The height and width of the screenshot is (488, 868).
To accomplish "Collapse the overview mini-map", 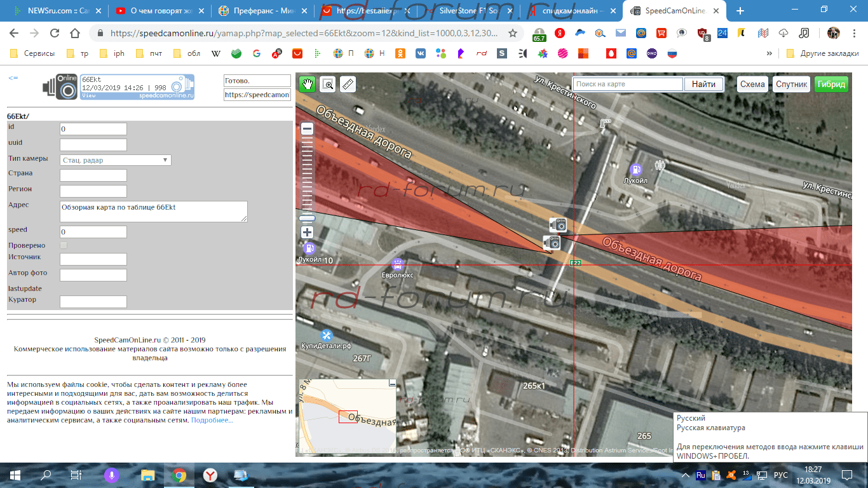I will coord(392,384).
